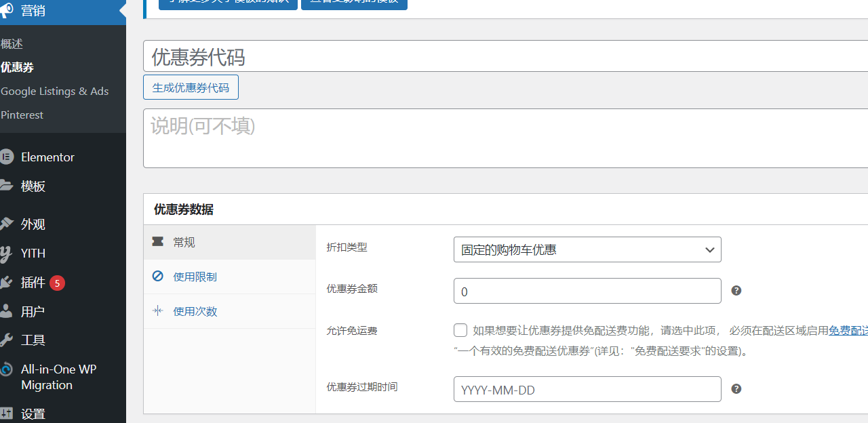
Task: Click the 外观 paintbrush icon
Action: [6, 224]
